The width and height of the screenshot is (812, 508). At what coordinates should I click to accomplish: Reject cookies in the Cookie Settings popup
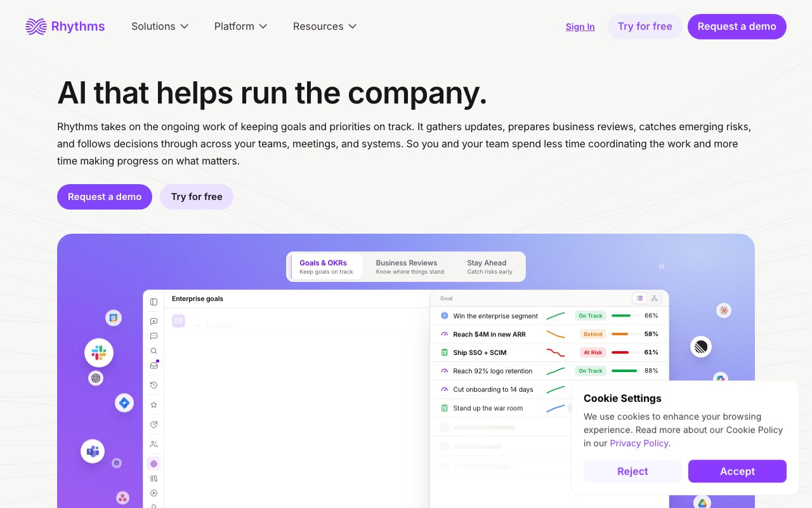pyautogui.click(x=632, y=471)
